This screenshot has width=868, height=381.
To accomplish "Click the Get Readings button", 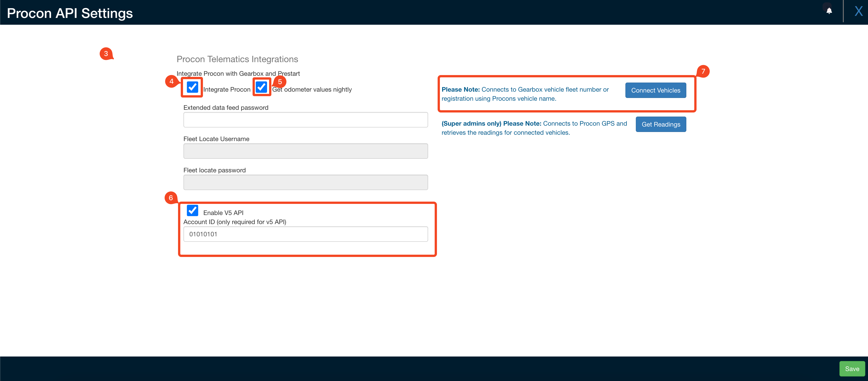I will (x=661, y=124).
